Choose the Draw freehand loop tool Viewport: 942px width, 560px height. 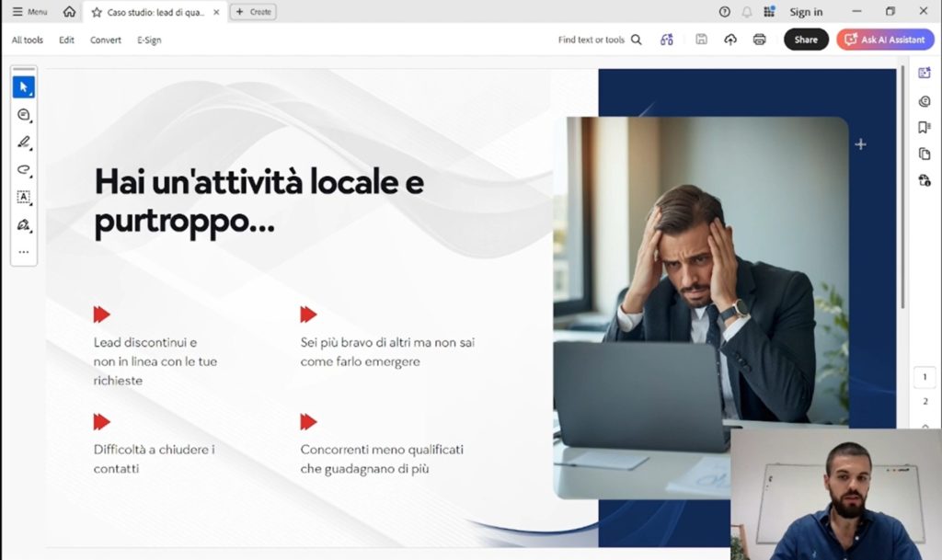click(x=23, y=170)
